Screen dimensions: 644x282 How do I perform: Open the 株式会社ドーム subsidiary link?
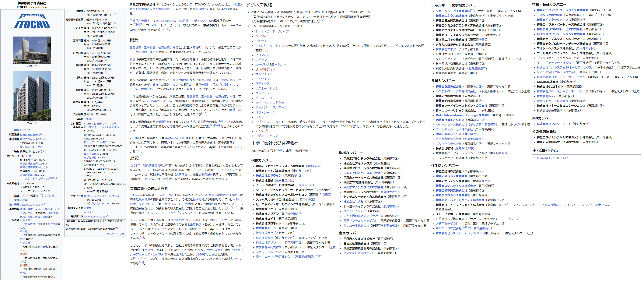(266, 228)
